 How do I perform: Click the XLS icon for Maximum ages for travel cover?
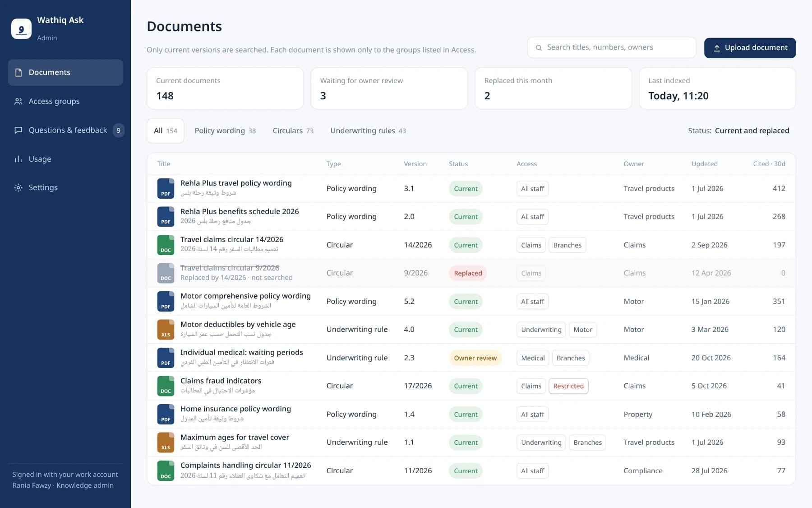(166, 443)
